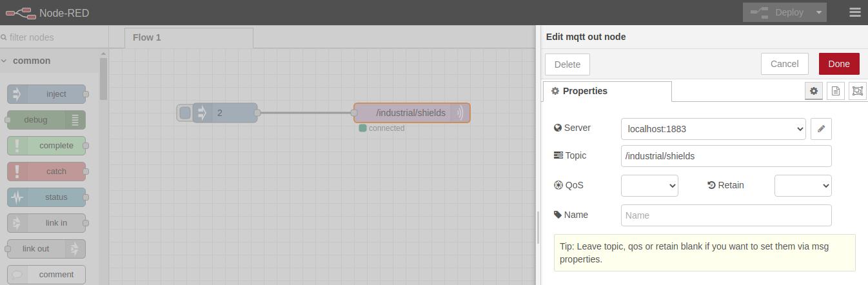This screenshot has width=868, height=285.
Task: Click the Deploy button
Action: (x=777, y=12)
